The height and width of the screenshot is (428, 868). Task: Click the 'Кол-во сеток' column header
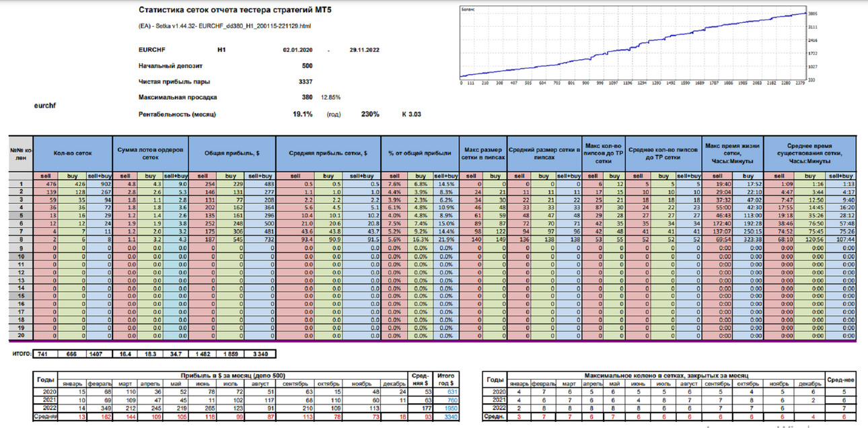coord(73,153)
